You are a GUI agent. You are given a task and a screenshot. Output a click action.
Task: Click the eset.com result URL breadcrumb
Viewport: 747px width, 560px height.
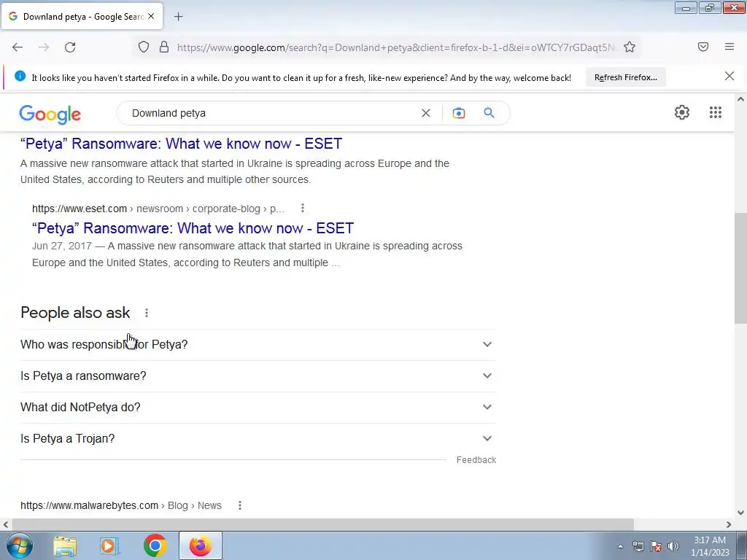(x=158, y=209)
